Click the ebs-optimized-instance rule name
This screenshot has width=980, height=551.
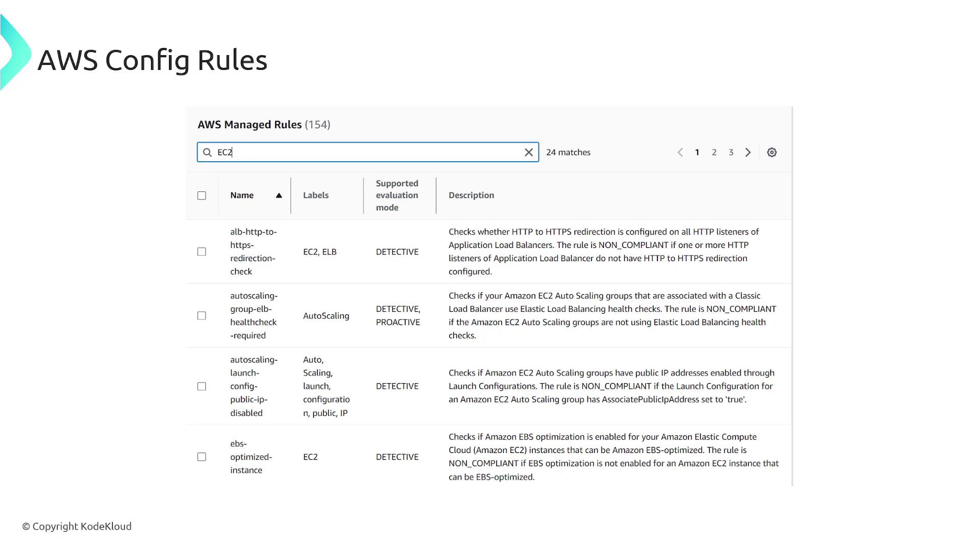pyautogui.click(x=251, y=457)
